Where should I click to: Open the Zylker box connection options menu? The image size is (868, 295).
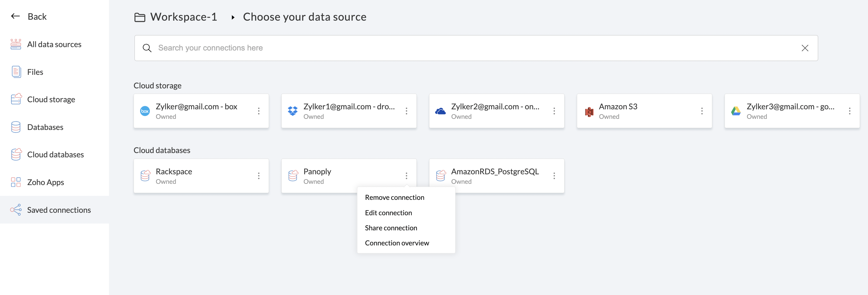259,111
